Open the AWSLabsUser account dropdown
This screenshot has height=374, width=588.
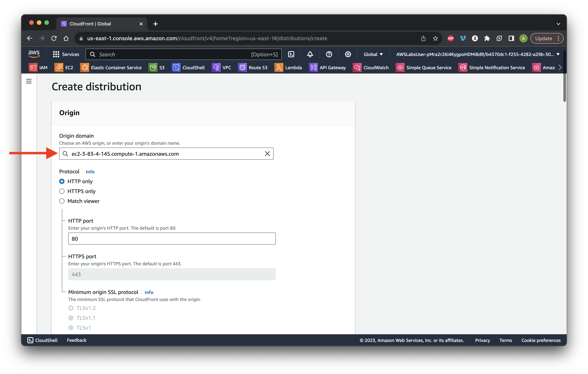pyautogui.click(x=478, y=54)
